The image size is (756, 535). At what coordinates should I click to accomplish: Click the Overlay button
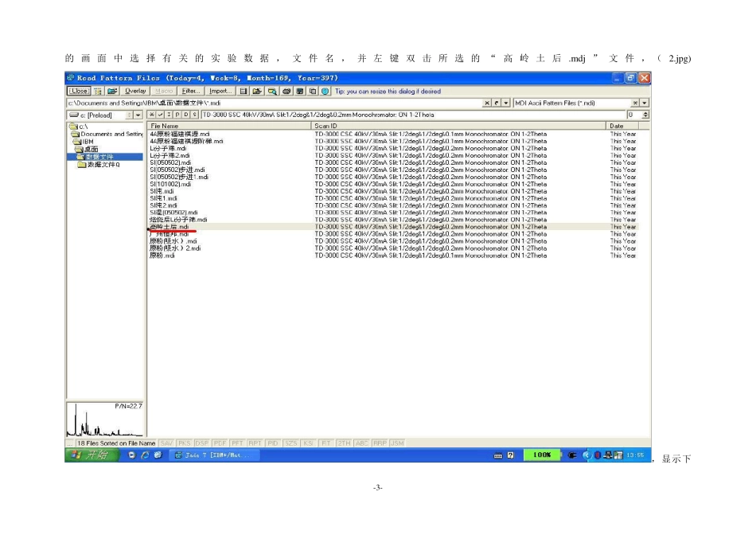pyautogui.click(x=134, y=92)
